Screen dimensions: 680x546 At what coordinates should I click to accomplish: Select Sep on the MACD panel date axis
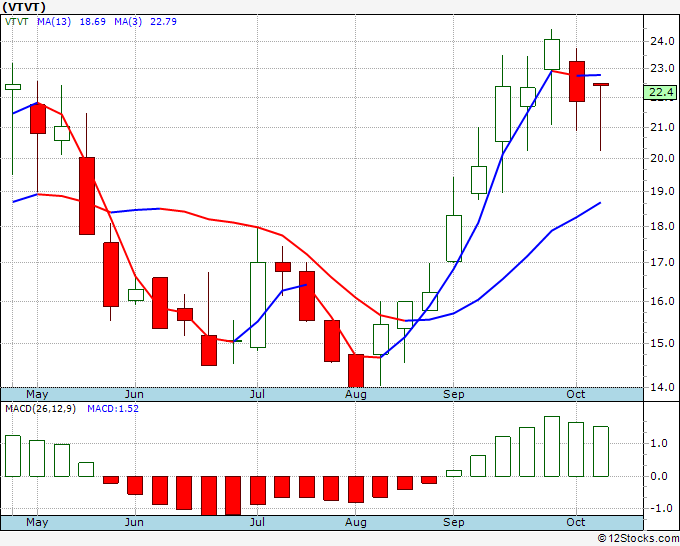pos(454,522)
